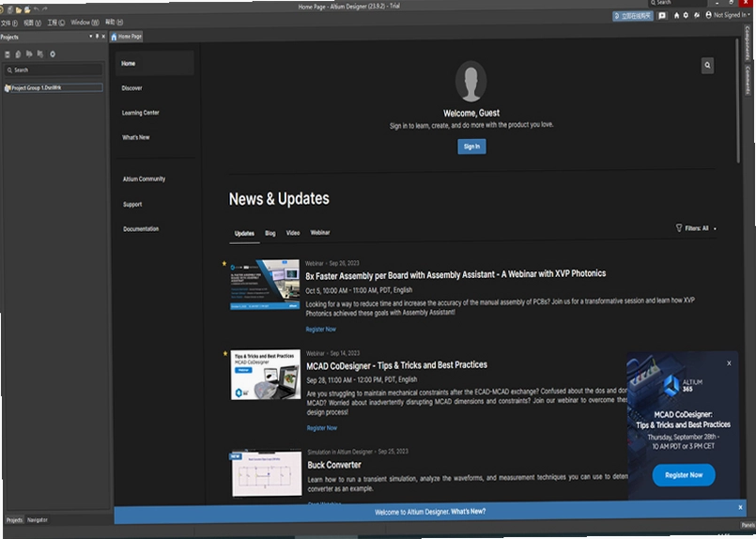Click Register Now under Assembly Assistant webinar
This screenshot has height=539, width=756.
pos(320,330)
